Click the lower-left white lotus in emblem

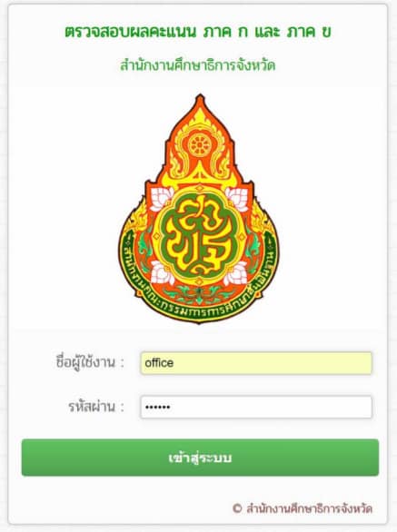pyautogui.click(x=162, y=272)
